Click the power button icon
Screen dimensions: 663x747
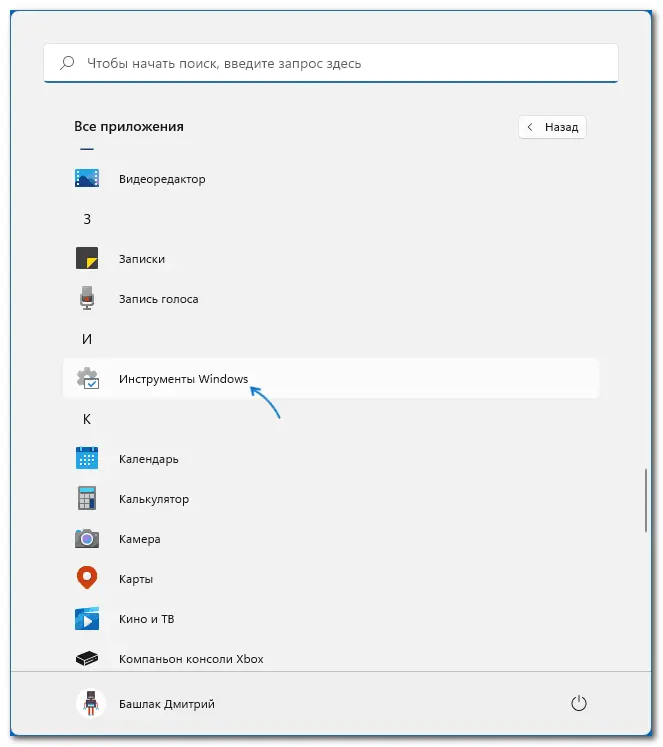pyautogui.click(x=577, y=704)
